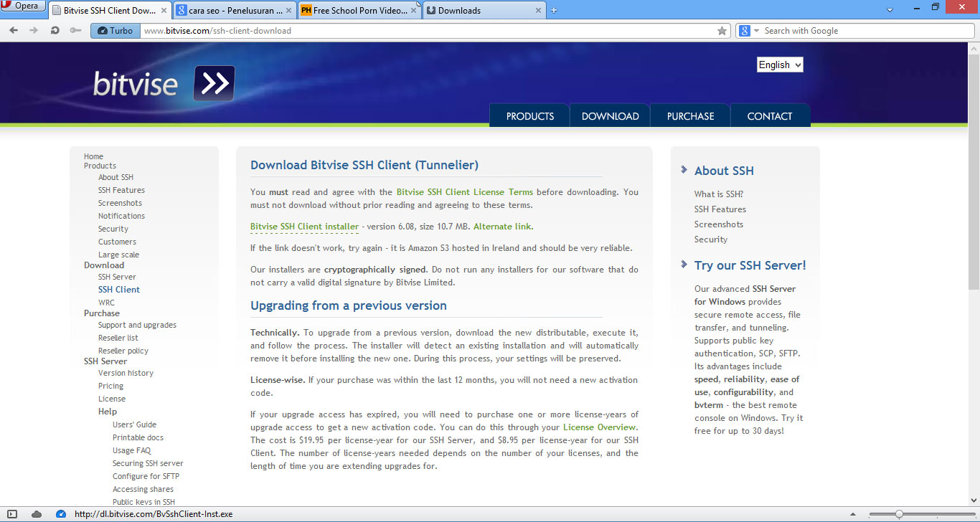Open Securing SSH server under Help
This screenshot has height=522, width=980.
(148, 463)
